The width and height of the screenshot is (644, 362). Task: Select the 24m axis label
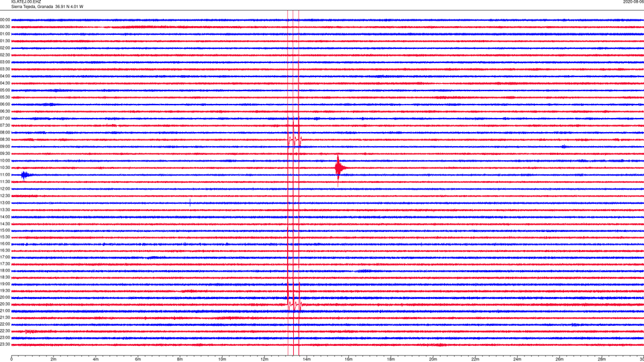(517, 359)
